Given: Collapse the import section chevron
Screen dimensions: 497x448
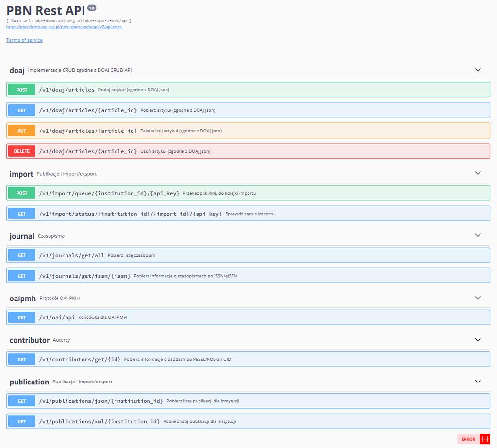Looking at the screenshot, I should click(478, 173).
